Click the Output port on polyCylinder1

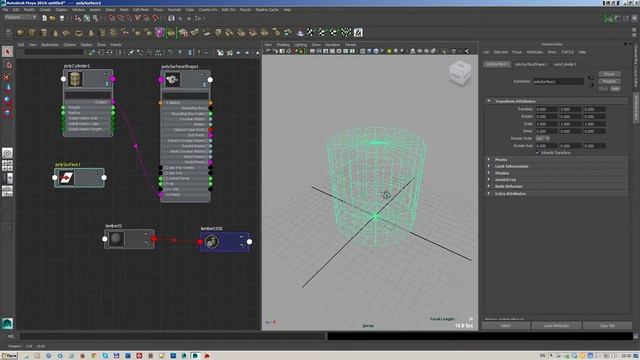(113, 102)
